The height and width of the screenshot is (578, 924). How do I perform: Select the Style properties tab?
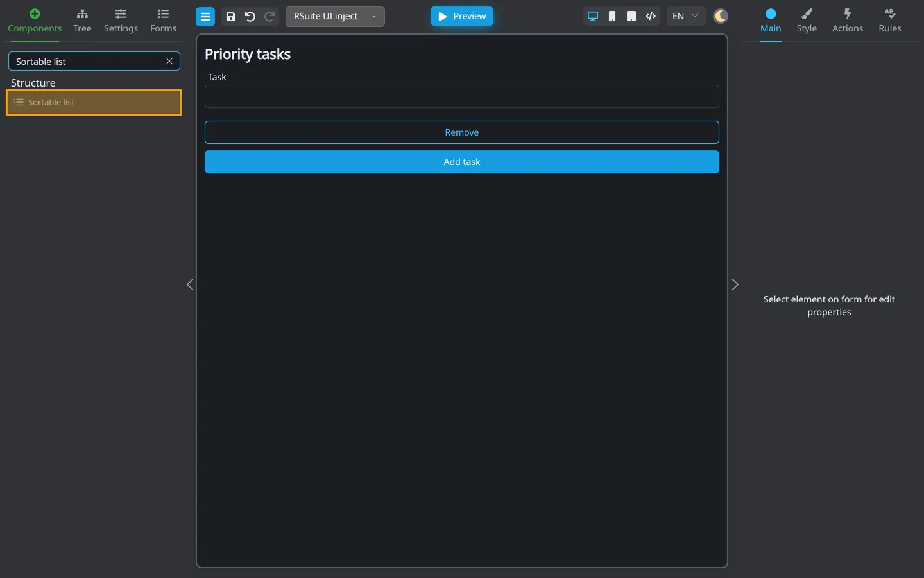coord(807,21)
